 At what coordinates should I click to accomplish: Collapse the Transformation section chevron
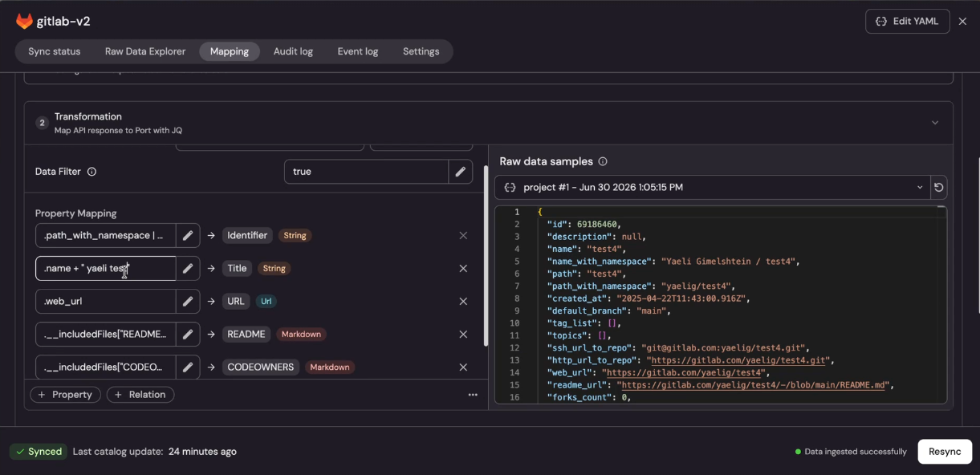click(x=935, y=123)
